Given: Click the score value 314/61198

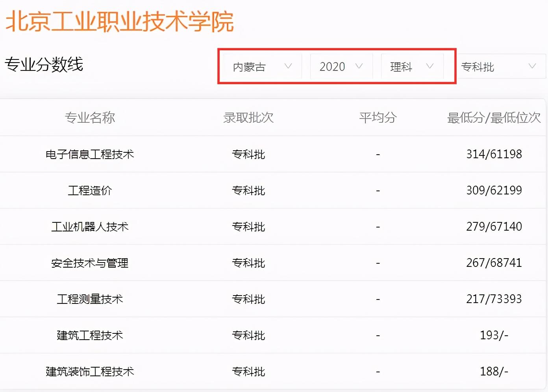Looking at the screenshot, I should coord(494,154).
